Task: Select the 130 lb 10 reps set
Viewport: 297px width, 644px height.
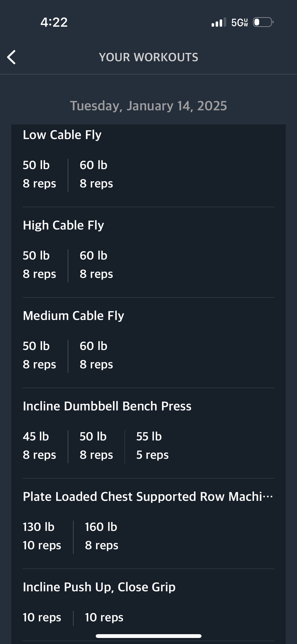Action: tap(42, 536)
